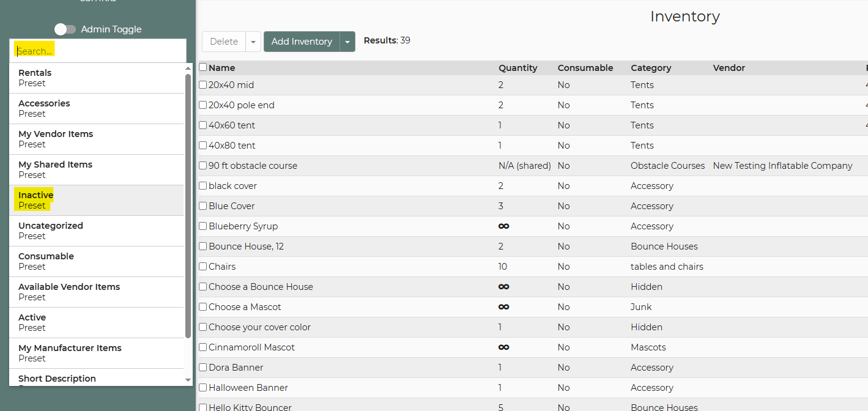
Task: Toggle the Admin Toggle switch
Action: point(65,29)
